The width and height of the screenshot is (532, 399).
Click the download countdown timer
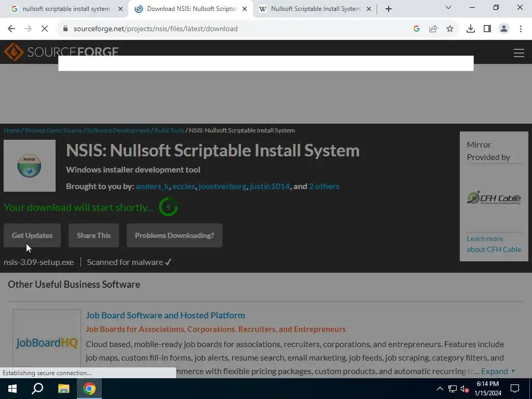[x=168, y=207]
